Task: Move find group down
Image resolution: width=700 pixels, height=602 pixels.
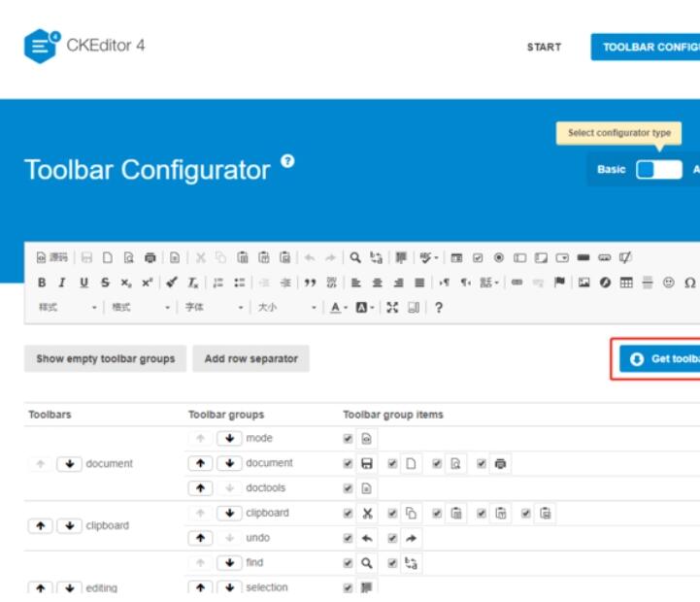Action: click(229, 563)
